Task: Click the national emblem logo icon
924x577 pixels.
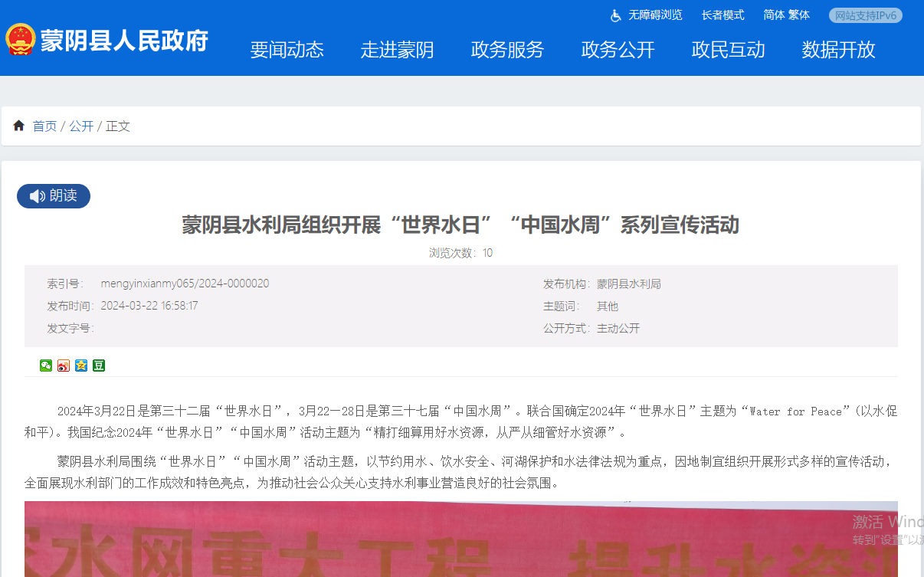Action: pyautogui.click(x=20, y=39)
